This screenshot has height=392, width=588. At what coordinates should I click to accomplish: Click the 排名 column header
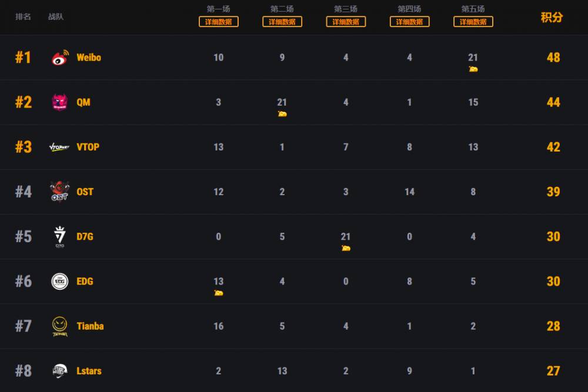(23, 16)
